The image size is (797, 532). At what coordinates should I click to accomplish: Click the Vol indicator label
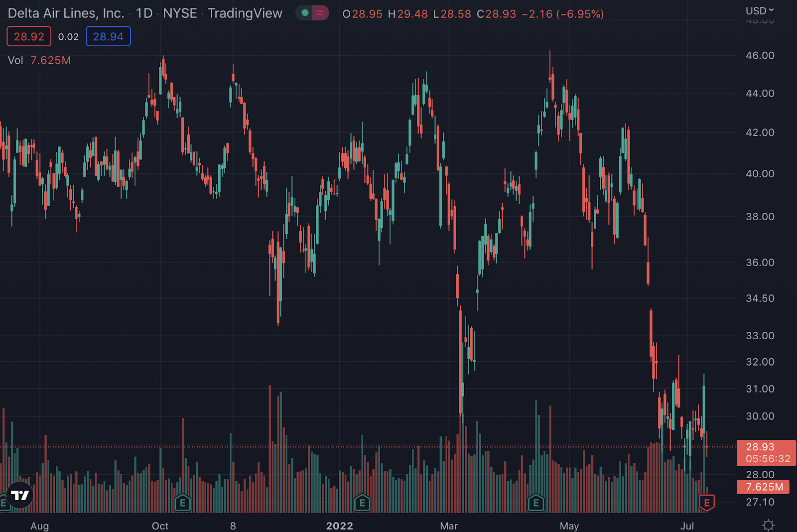click(x=15, y=60)
